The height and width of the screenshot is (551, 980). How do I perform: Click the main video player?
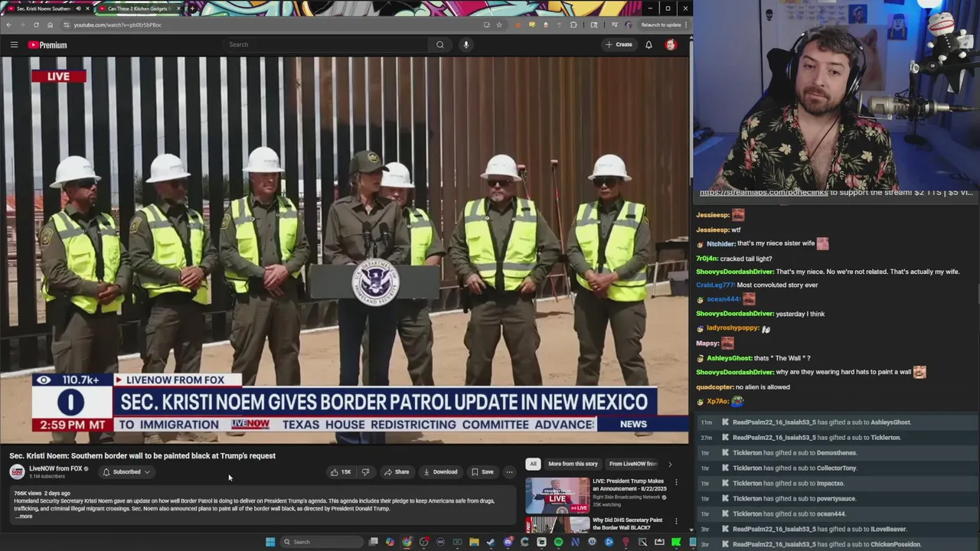(x=345, y=249)
